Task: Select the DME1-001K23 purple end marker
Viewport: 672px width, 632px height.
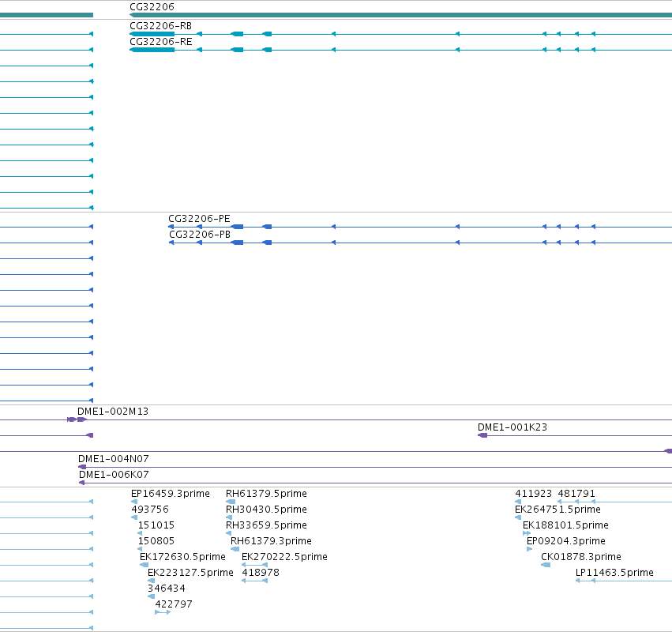Action: coord(482,435)
